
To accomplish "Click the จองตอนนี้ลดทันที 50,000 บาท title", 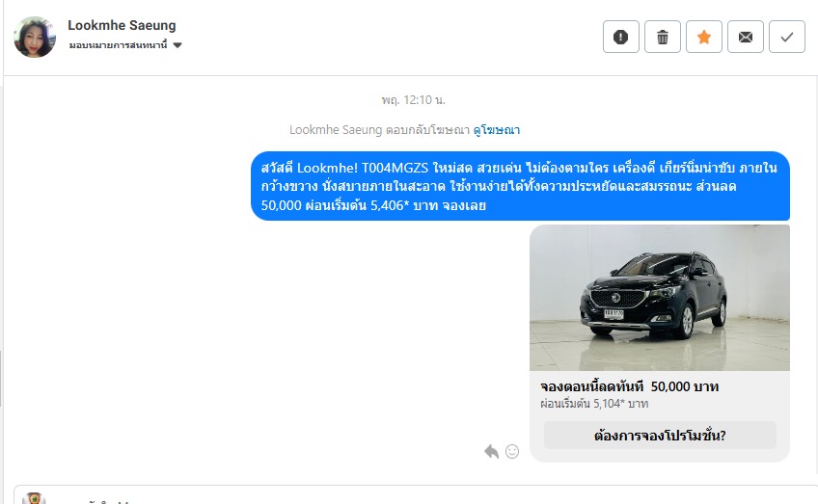I will click(x=629, y=386).
